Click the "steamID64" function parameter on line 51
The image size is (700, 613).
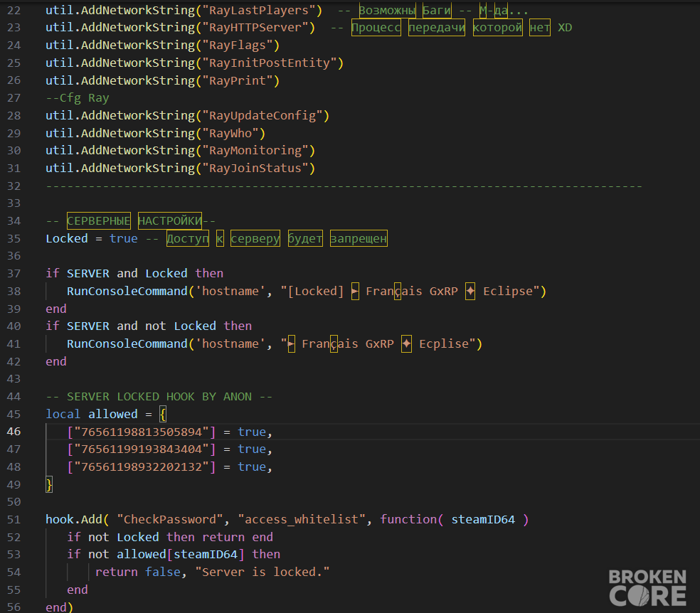[483, 519]
